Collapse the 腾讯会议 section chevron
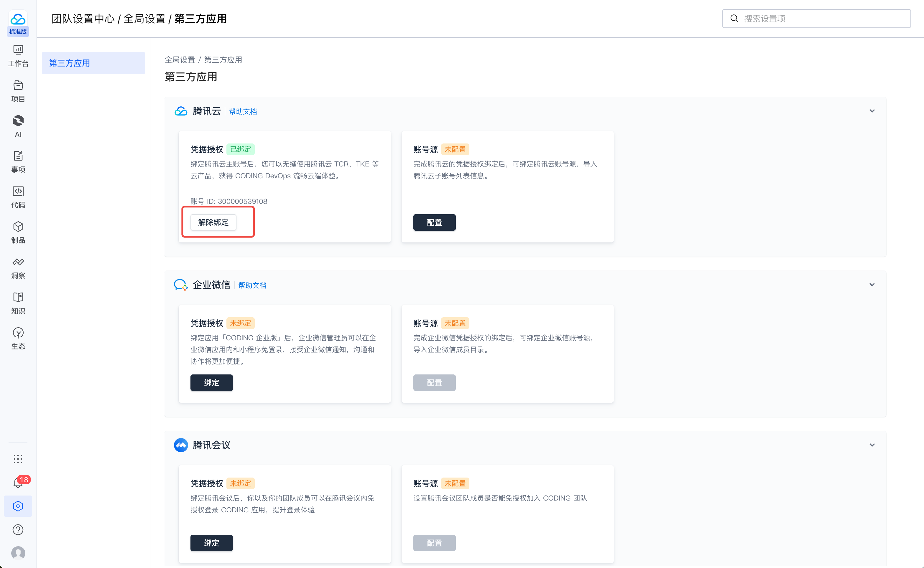This screenshot has height=568, width=924. pyautogui.click(x=872, y=445)
